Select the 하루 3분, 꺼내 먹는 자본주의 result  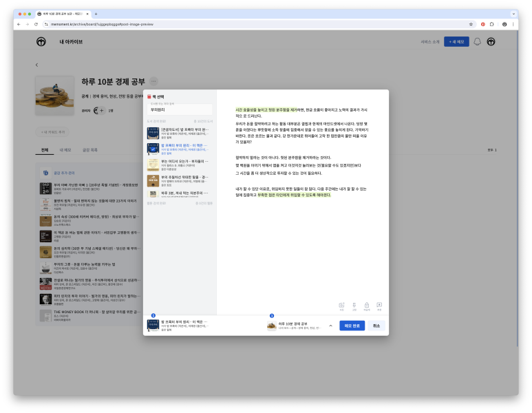pyautogui.click(x=178, y=194)
